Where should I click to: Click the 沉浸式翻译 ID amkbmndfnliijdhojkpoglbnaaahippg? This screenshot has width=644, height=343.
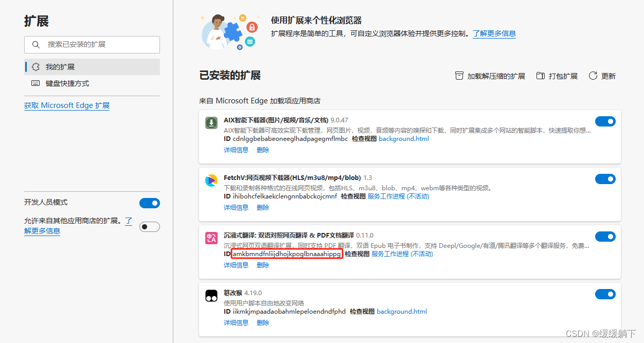pos(287,254)
